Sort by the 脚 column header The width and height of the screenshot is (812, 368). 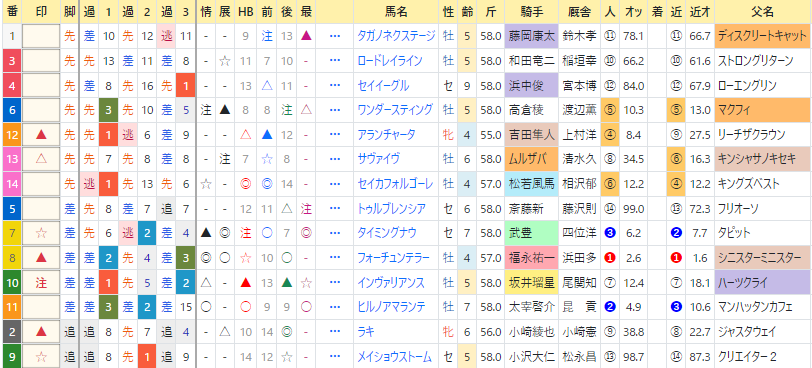69,11
